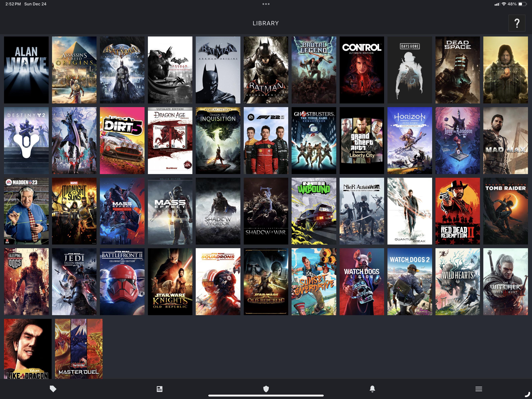532x399 pixels.
Task: Launch Alan Wake from the library
Action: [x=26, y=70]
